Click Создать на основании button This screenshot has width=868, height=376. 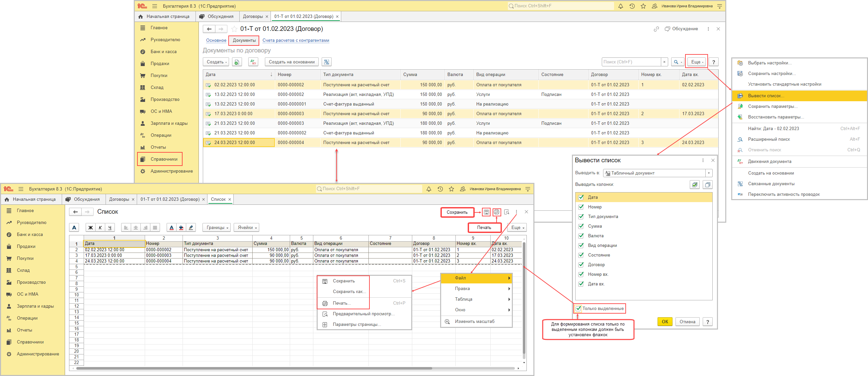coord(291,62)
